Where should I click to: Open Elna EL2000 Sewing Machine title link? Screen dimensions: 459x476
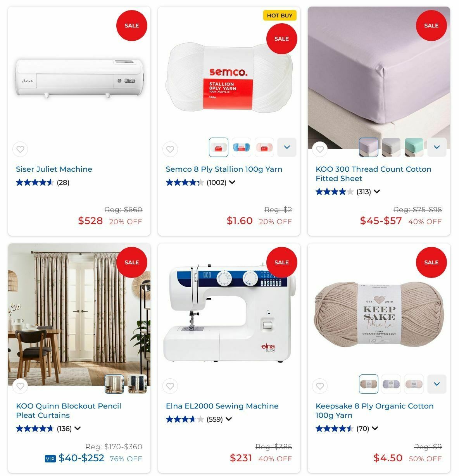(x=222, y=406)
